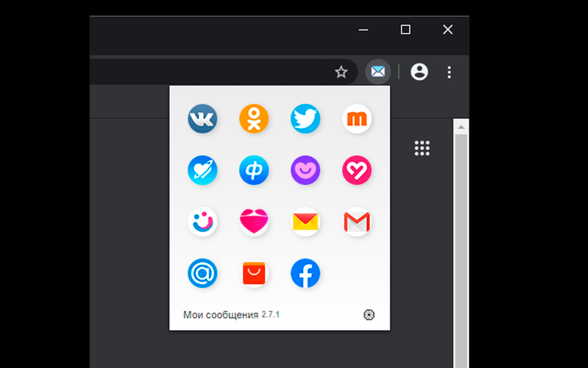The height and width of the screenshot is (368, 588).
Task: Open the Tabor smiley icon
Action: point(203,221)
